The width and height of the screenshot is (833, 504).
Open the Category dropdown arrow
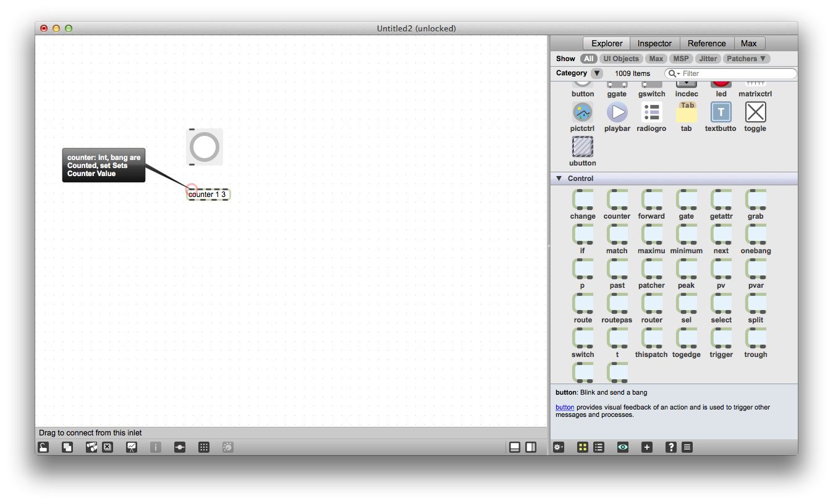coord(596,73)
